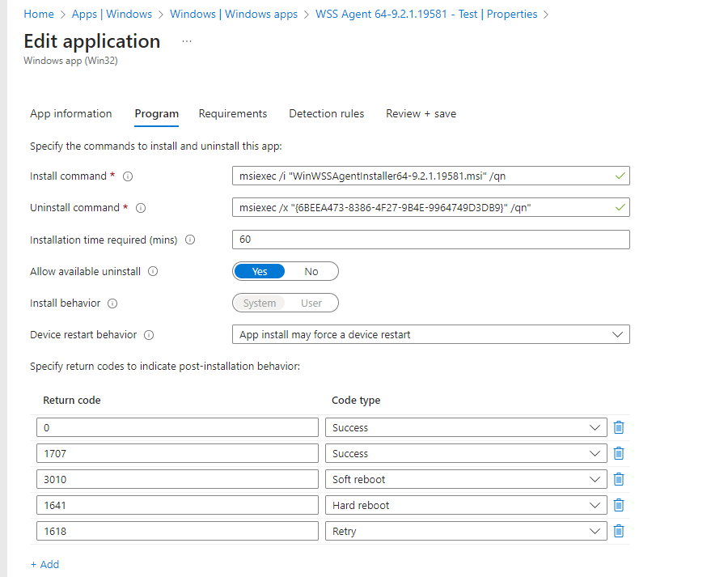The width and height of the screenshot is (728, 577).
Task: View info about Device restart behavior
Action: coord(149,335)
